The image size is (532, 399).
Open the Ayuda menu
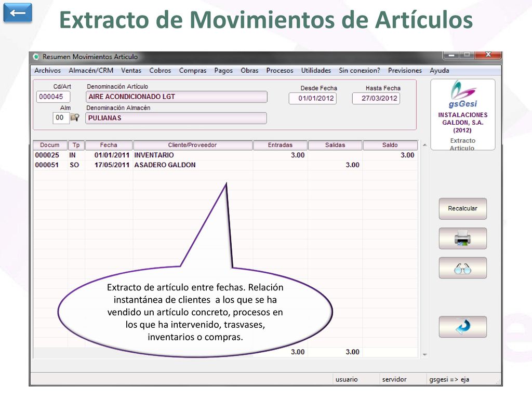tap(440, 71)
